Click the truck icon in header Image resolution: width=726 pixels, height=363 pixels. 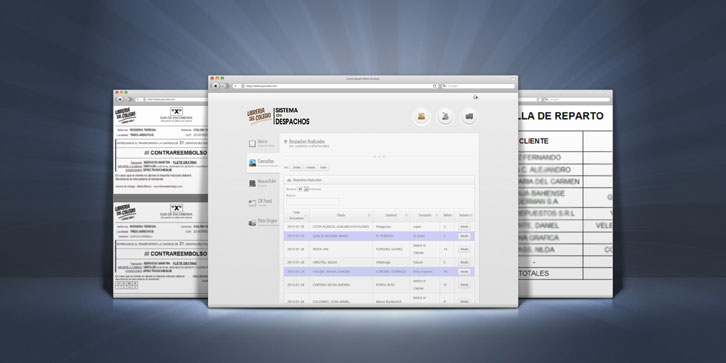tap(469, 117)
